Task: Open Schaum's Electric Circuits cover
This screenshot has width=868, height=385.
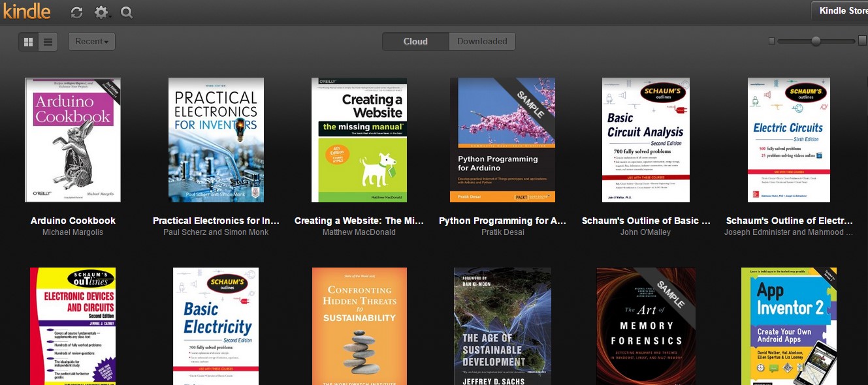Action: [789, 140]
